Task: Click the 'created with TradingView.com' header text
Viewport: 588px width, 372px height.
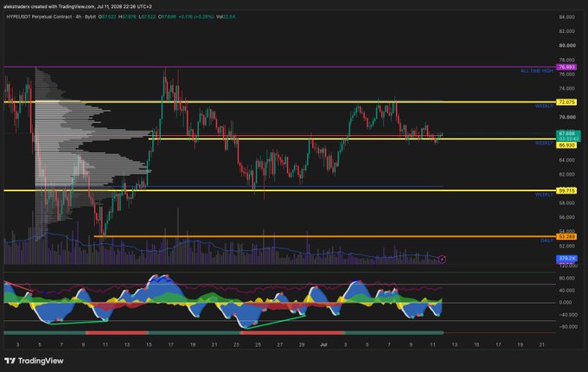Action: [x=61, y=6]
